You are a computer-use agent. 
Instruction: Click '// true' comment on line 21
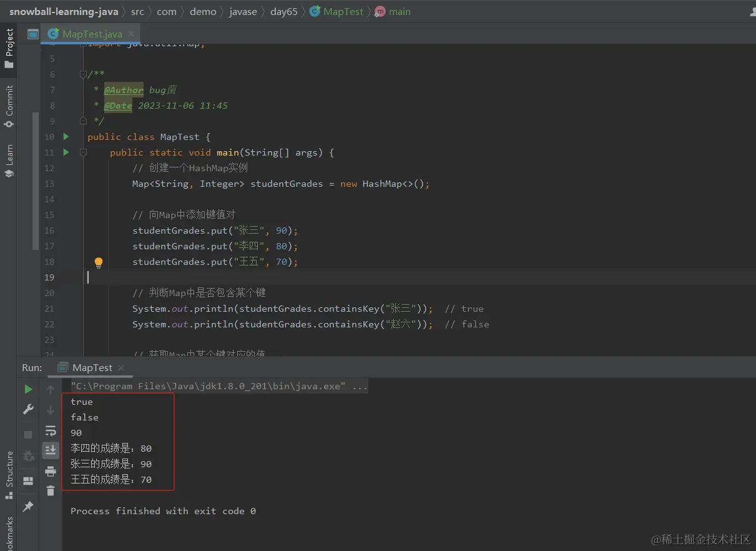(464, 309)
